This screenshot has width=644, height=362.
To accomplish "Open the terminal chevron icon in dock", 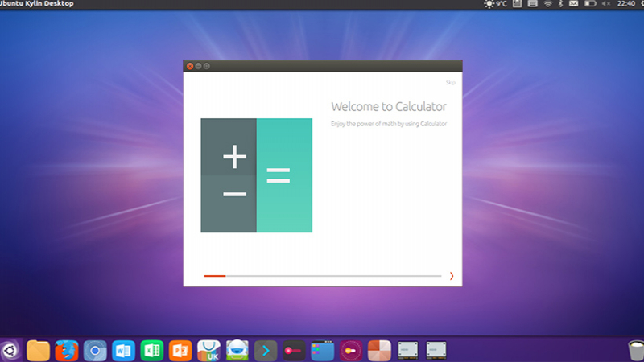I will [266, 351].
